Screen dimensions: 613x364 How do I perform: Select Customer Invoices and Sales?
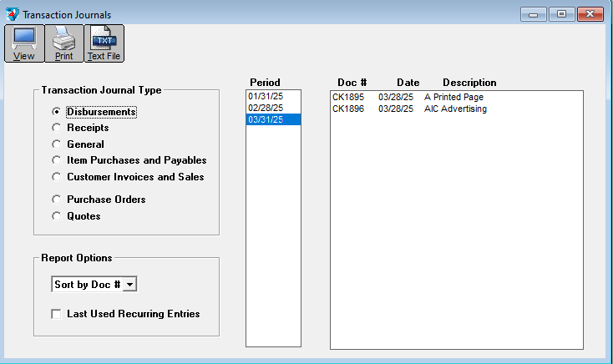(x=57, y=177)
